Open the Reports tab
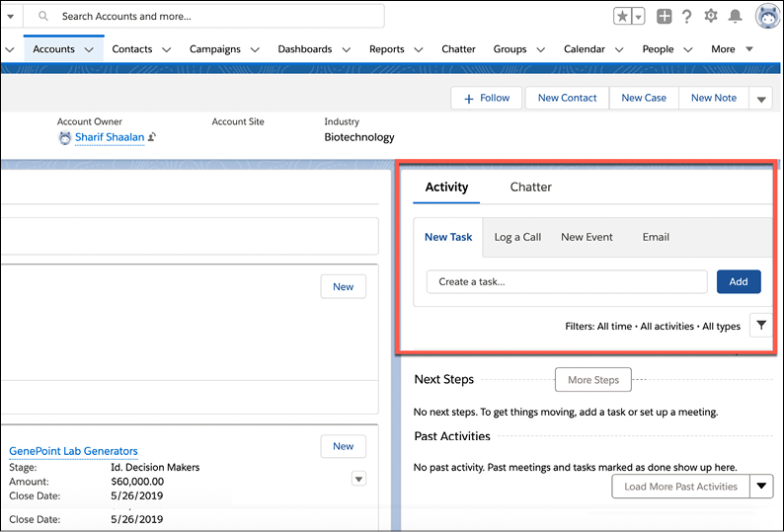The width and height of the screenshot is (784, 532). coord(386,49)
